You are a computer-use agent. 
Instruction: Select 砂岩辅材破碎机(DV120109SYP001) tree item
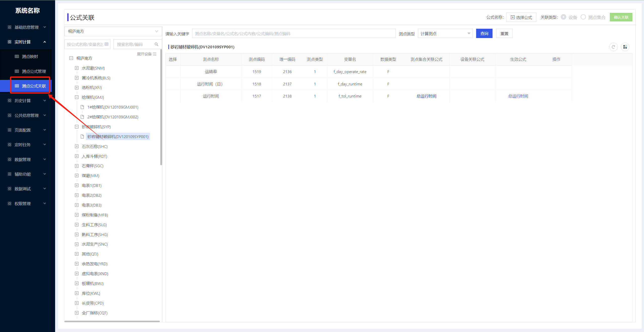coord(118,137)
